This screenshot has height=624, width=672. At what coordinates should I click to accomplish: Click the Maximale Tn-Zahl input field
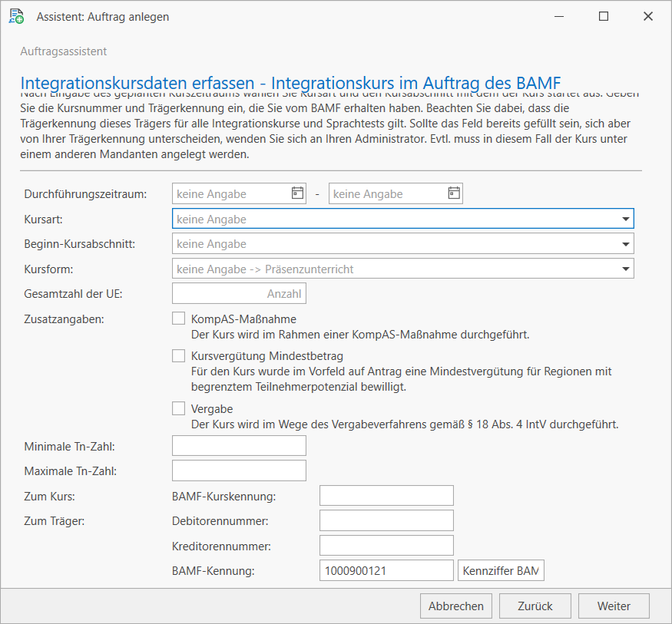[x=239, y=470]
